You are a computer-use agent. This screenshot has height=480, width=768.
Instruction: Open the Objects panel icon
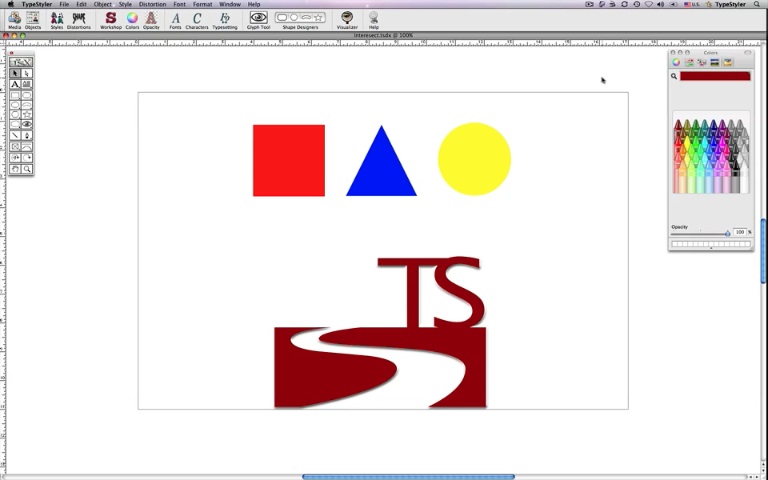33,20
